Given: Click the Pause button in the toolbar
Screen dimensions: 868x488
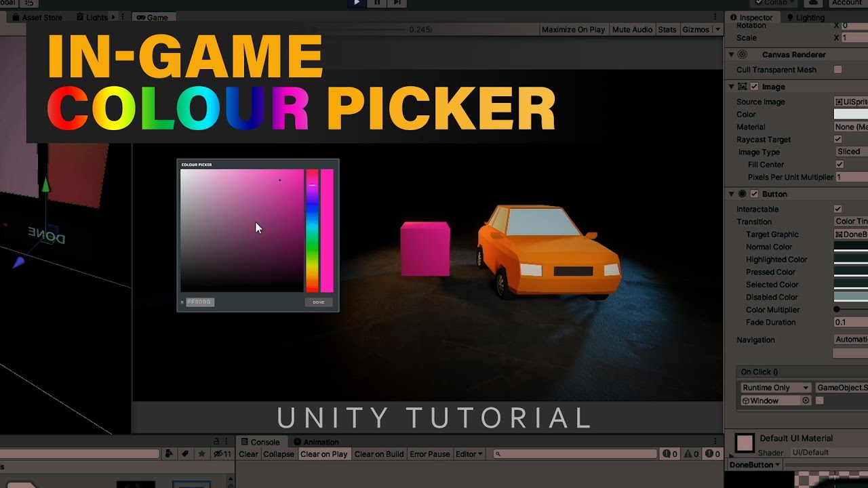Looking at the screenshot, I should point(377,3).
